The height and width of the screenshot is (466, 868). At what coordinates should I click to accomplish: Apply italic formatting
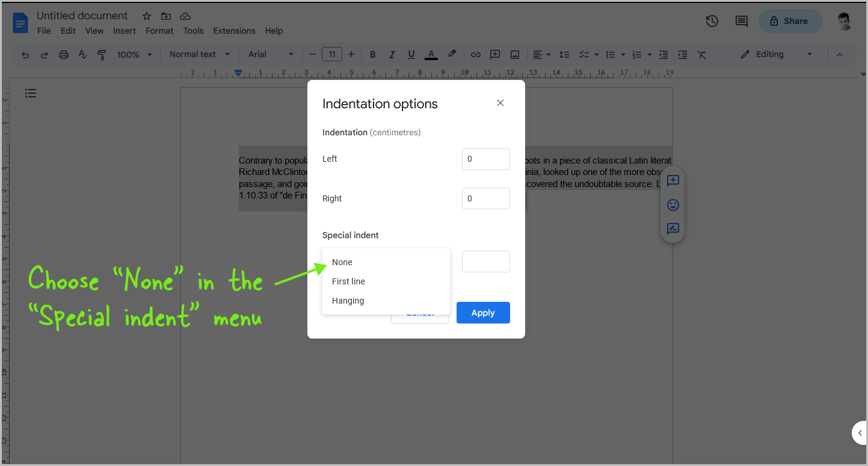point(392,54)
